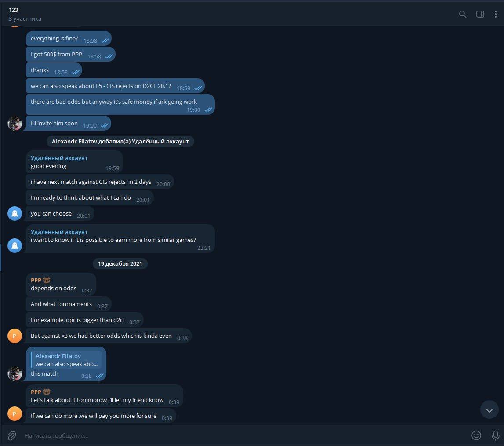504x446 pixels.
Task: Click the microphone voice message icon
Action: [495, 435]
